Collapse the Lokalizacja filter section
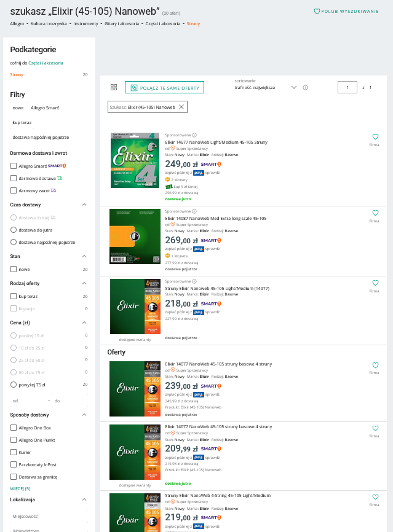393x532 pixels. point(84,499)
